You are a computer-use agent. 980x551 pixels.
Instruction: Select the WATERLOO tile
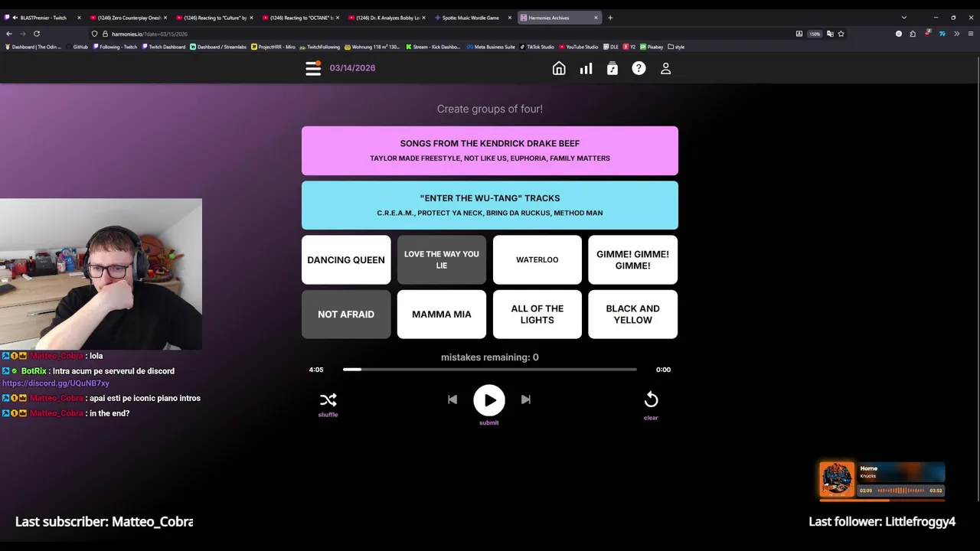pos(537,260)
